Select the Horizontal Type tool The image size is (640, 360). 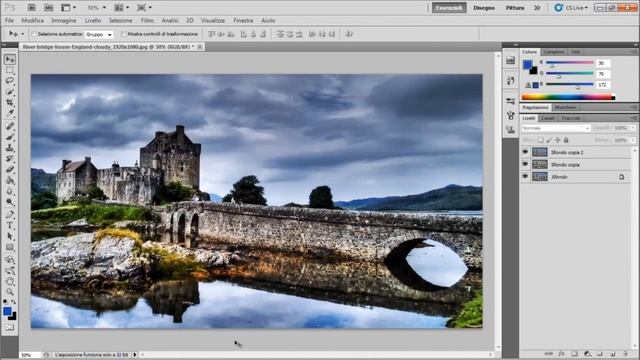point(10,225)
